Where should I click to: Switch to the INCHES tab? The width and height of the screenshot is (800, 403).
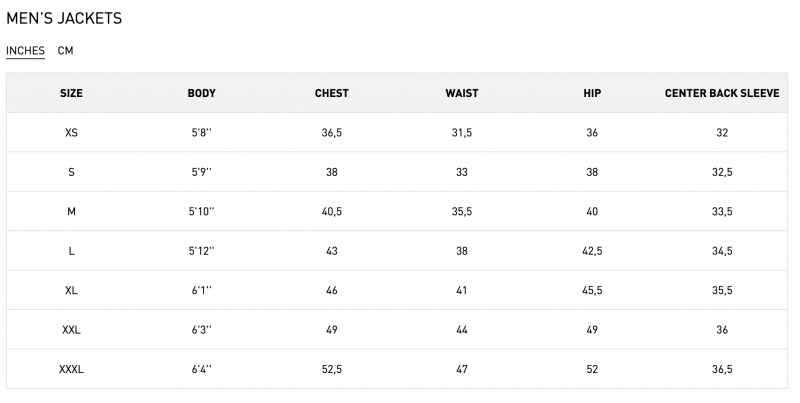tap(25, 51)
